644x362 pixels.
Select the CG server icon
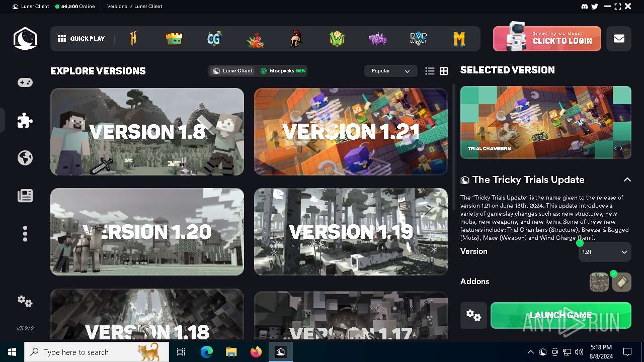(215, 39)
